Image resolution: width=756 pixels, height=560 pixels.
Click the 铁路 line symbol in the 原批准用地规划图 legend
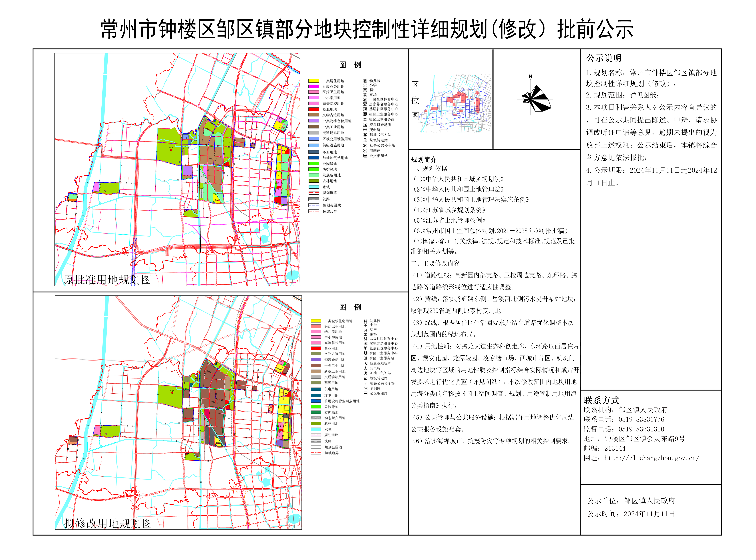point(314,199)
